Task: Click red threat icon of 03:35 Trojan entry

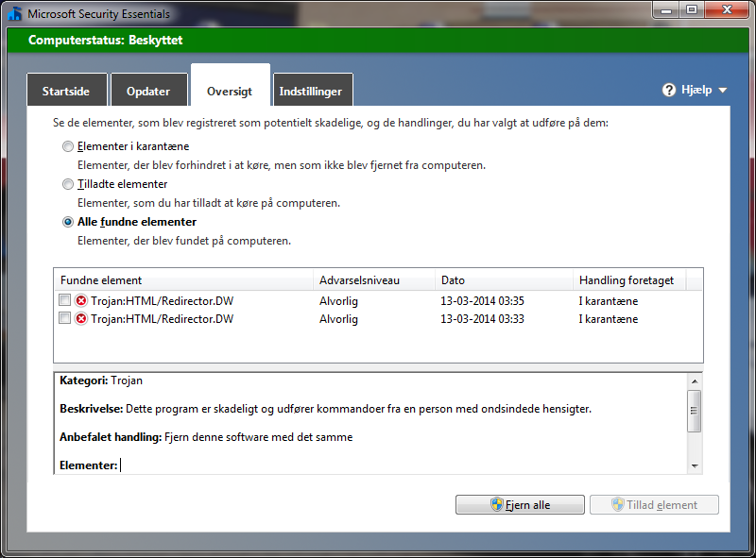Action: coord(80,301)
